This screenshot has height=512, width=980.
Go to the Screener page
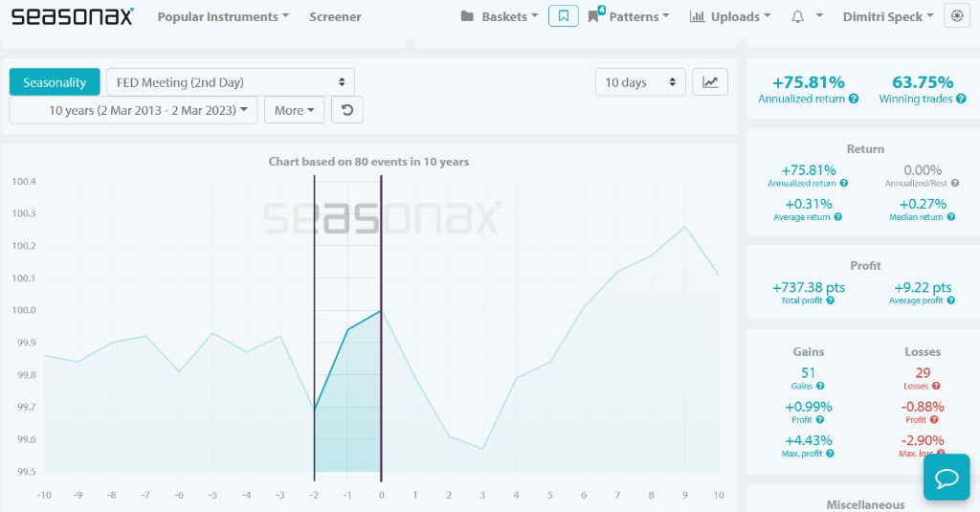[335, 17]
